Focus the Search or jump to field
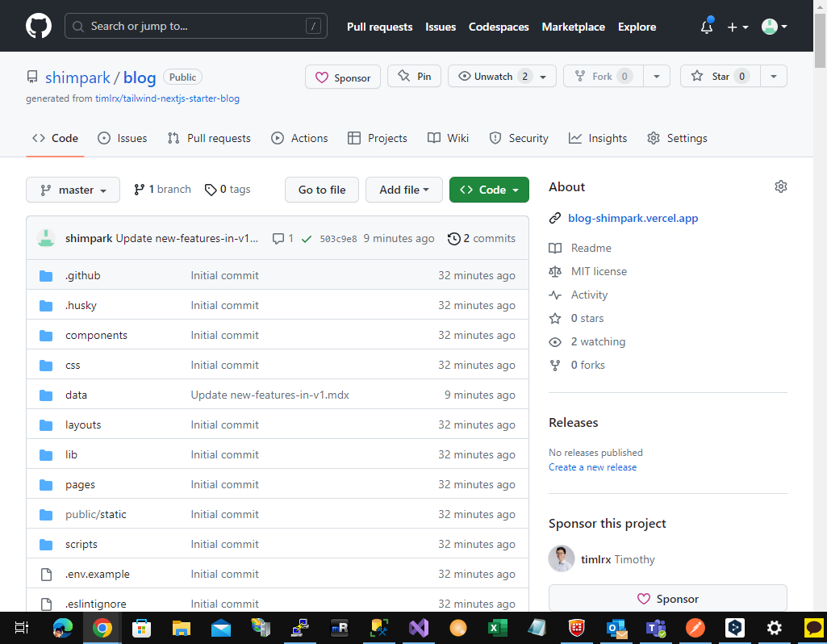827x644 pixels. click(196, 27)
